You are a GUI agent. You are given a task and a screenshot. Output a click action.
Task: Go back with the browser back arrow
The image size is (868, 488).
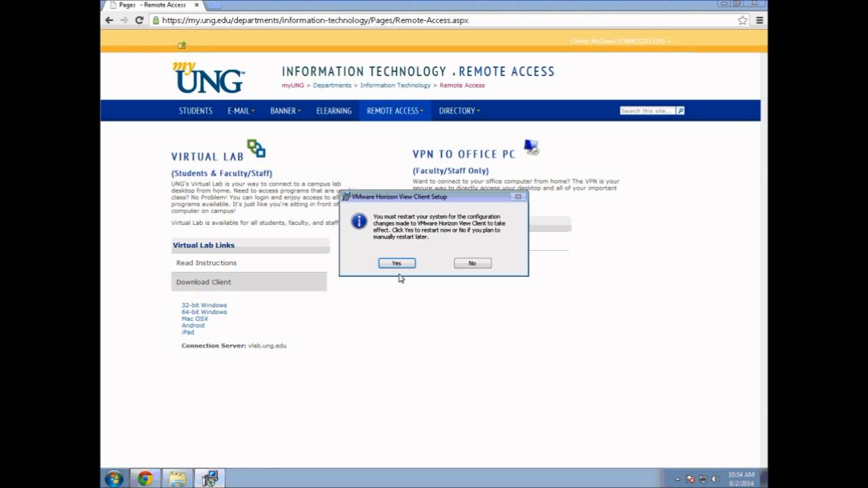pyautogui.click(x=109, y=20)
